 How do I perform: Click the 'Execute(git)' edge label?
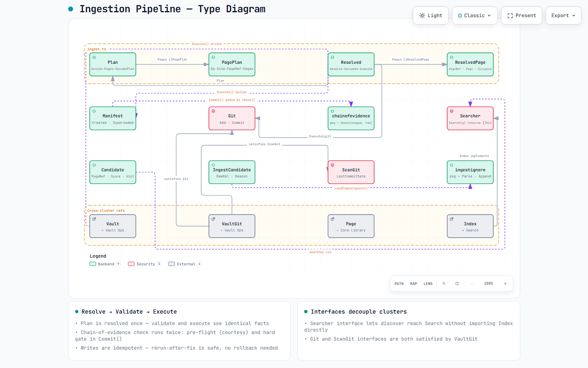[x=320, y=136]
